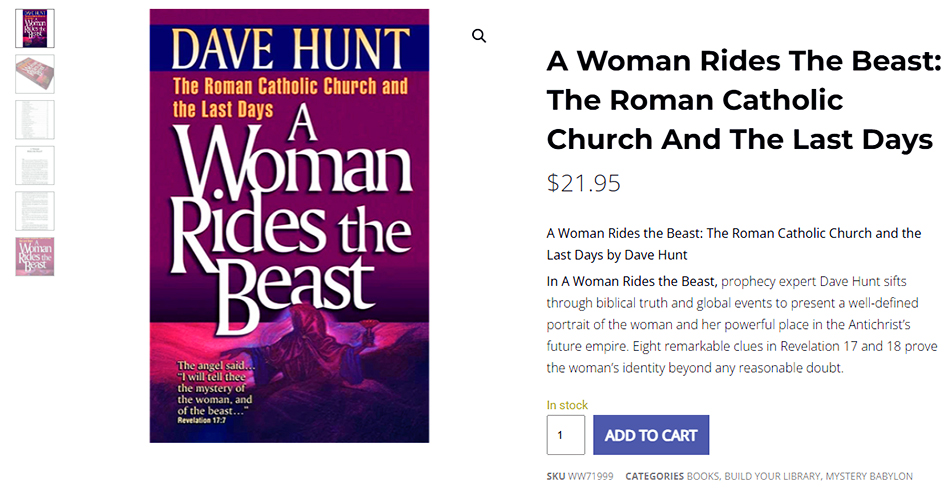Screen dimensions: 950x495
Task: Show the fifth thumbnail, the text page
Action: [35, 211]
